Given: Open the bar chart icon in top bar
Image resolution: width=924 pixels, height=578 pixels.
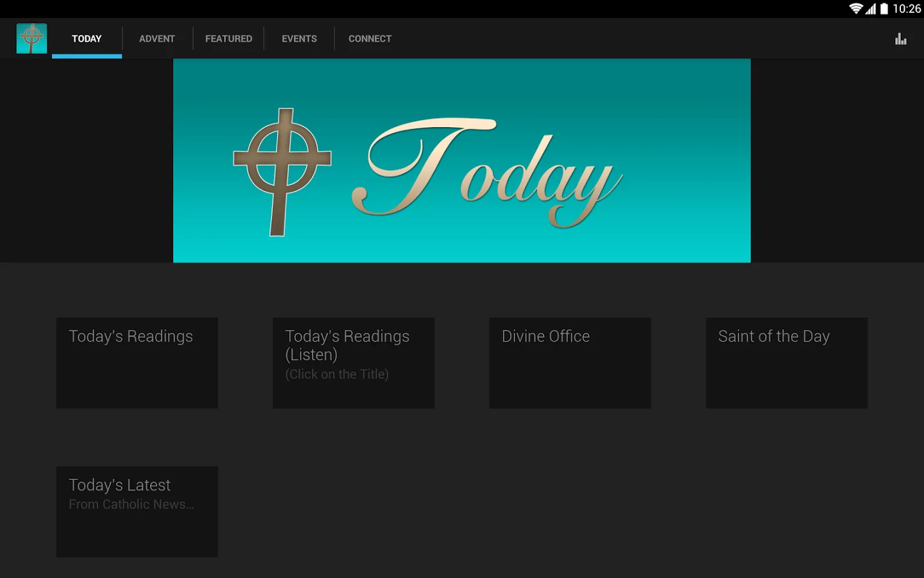Looking at the screenshot, I should pos(901,39).
